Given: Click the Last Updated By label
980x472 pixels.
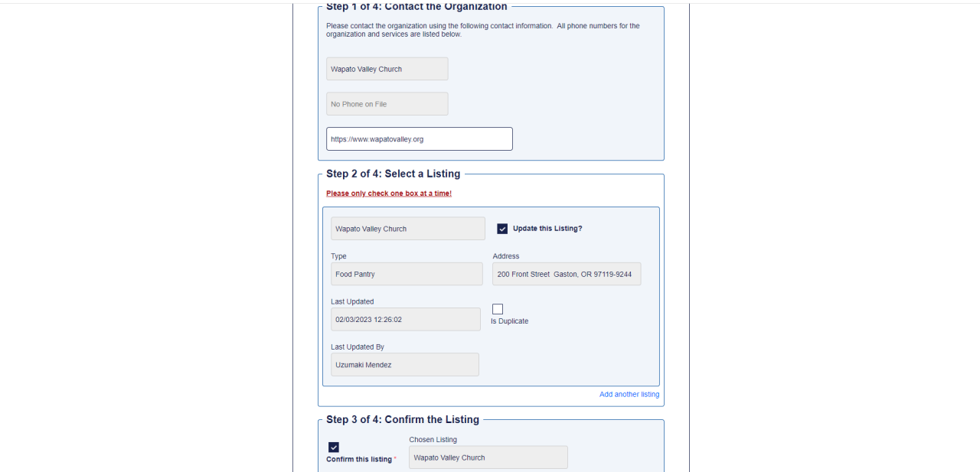Looking at the screenshot, I should tap(358, 347).
